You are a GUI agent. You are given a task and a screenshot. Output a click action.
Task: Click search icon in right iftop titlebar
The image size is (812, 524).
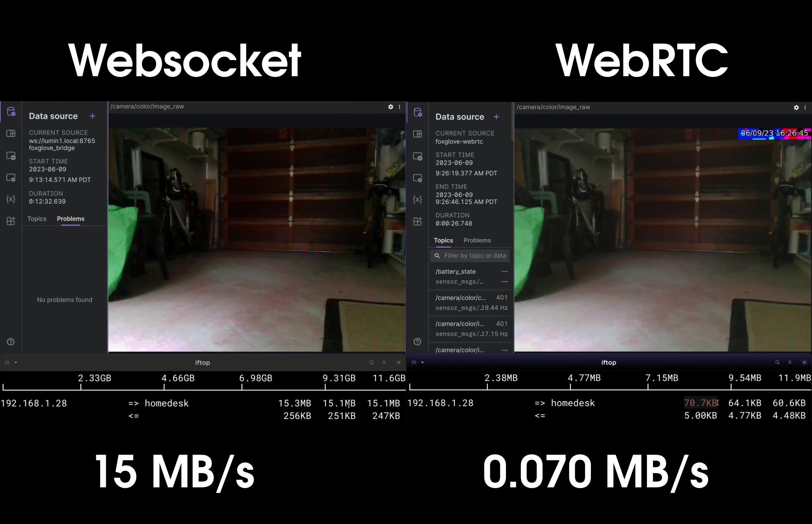tap(777, 362)
